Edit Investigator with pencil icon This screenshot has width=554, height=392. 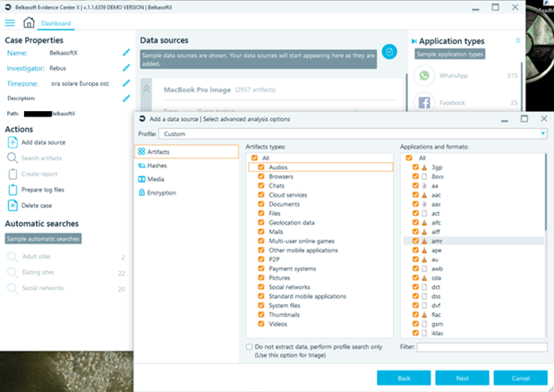point(126,68)
